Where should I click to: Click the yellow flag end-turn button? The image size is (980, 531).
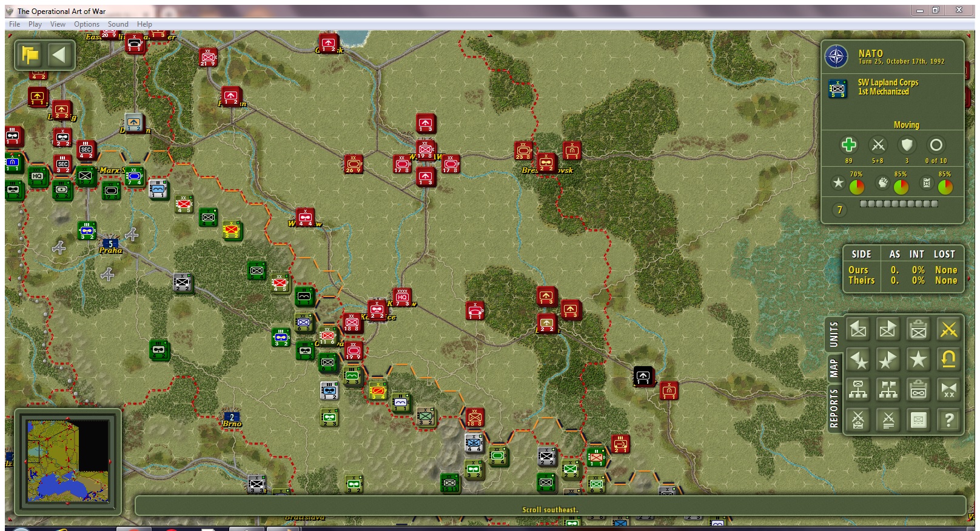[x=30, y=55]
